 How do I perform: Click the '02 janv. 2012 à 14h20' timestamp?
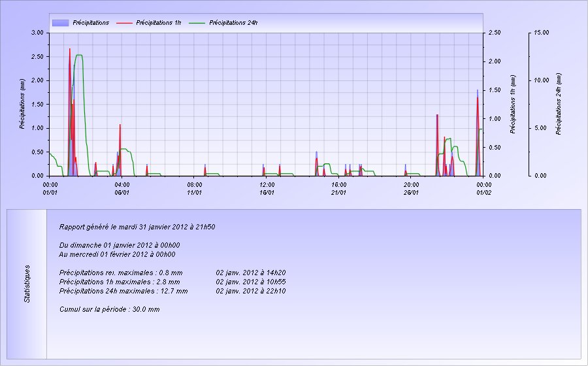coord(251,273)
